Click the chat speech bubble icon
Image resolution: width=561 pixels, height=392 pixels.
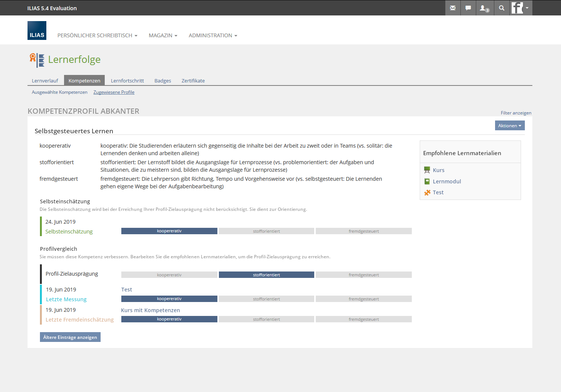(x=468, y=8)
